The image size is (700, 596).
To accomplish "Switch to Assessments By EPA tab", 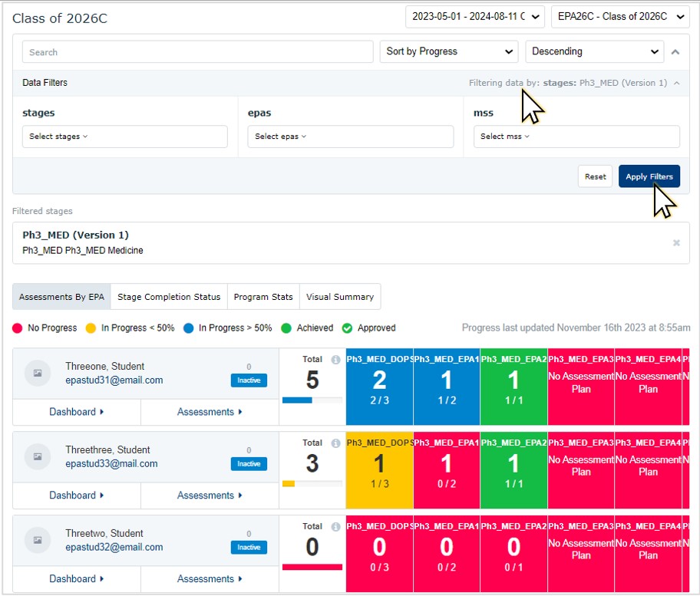I will coord(61,297).
